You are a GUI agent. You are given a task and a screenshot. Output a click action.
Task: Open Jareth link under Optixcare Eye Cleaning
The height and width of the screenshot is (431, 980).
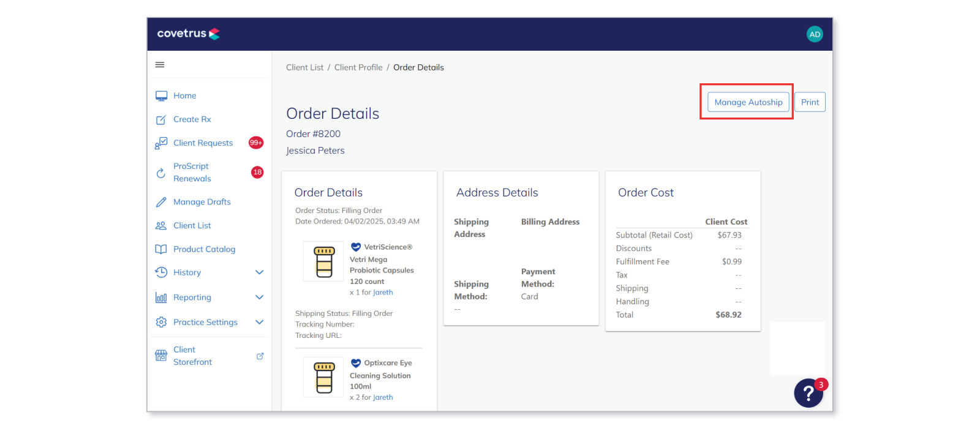tap(383, 397)
